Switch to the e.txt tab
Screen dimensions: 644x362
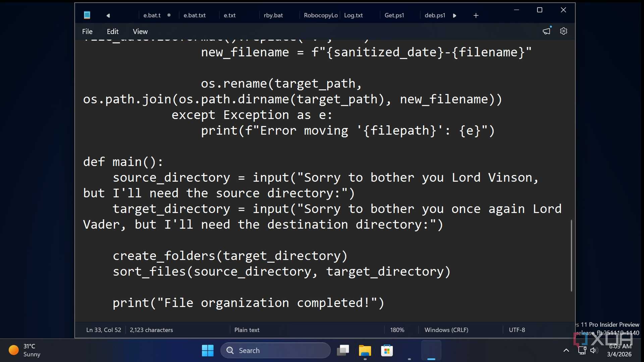(230, 15)
